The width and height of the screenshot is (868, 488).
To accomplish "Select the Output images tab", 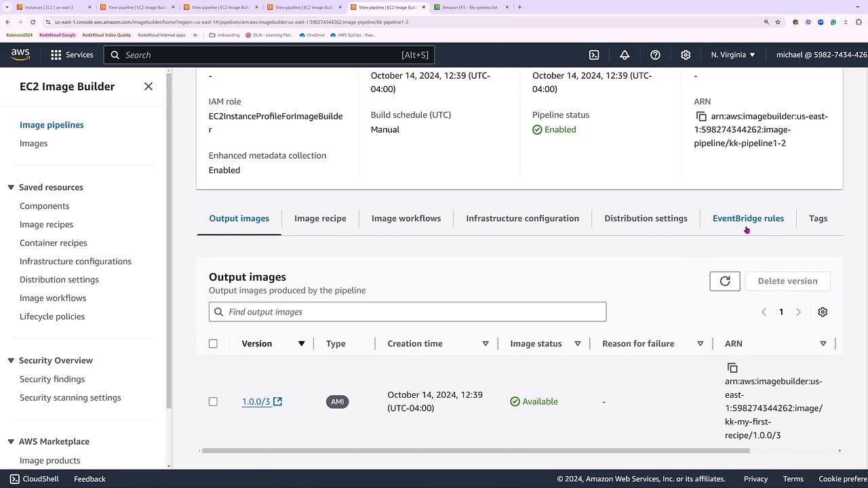I will (239, 218).
